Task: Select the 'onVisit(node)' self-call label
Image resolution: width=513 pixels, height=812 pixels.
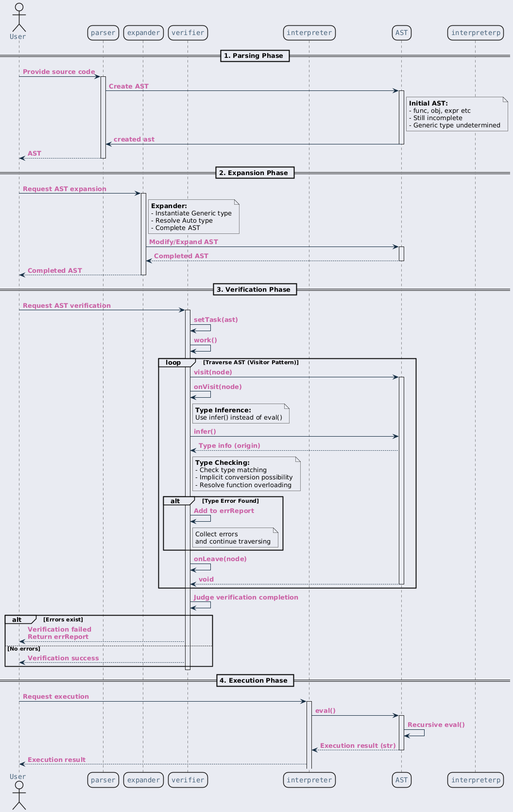Action: click(x=218, y=387)
